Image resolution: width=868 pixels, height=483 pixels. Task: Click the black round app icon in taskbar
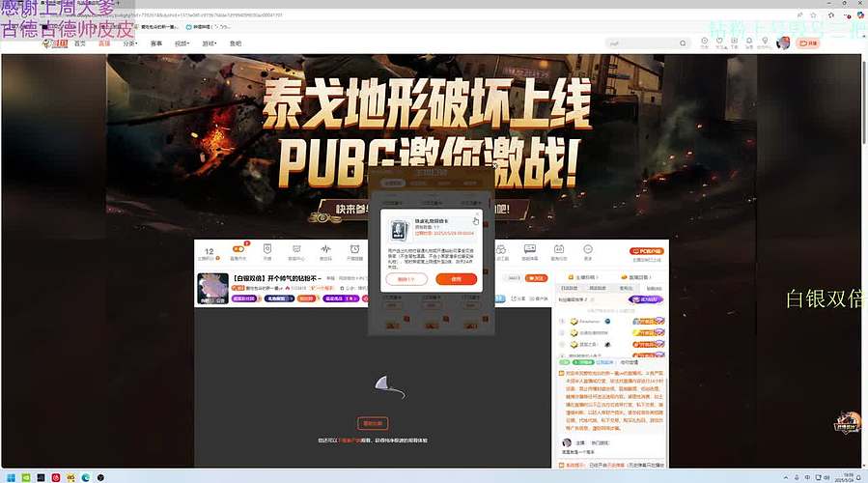[x=100, y=477]
